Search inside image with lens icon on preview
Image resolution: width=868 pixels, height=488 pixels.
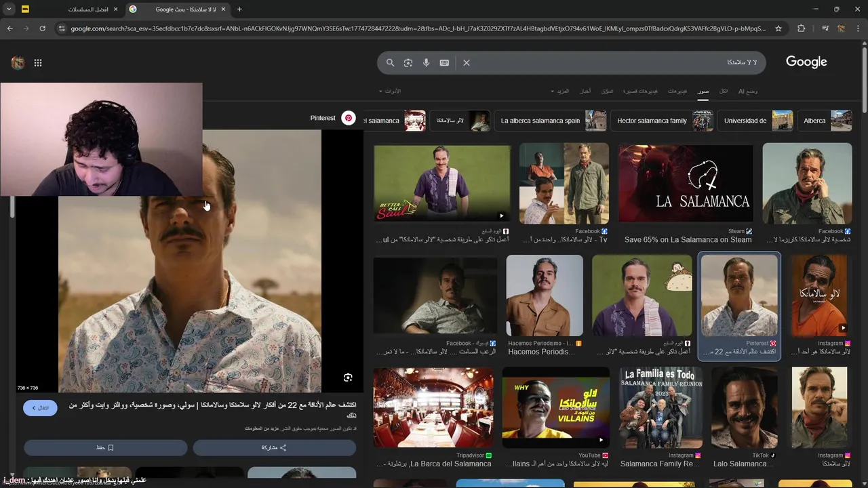pos(348,378)
